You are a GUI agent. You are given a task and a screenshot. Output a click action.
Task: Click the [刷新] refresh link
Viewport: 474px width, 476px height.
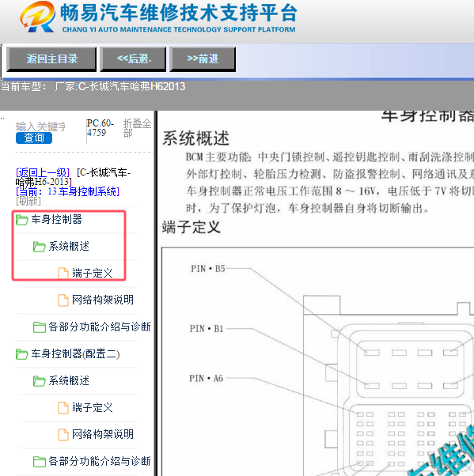tap(28, 201)
